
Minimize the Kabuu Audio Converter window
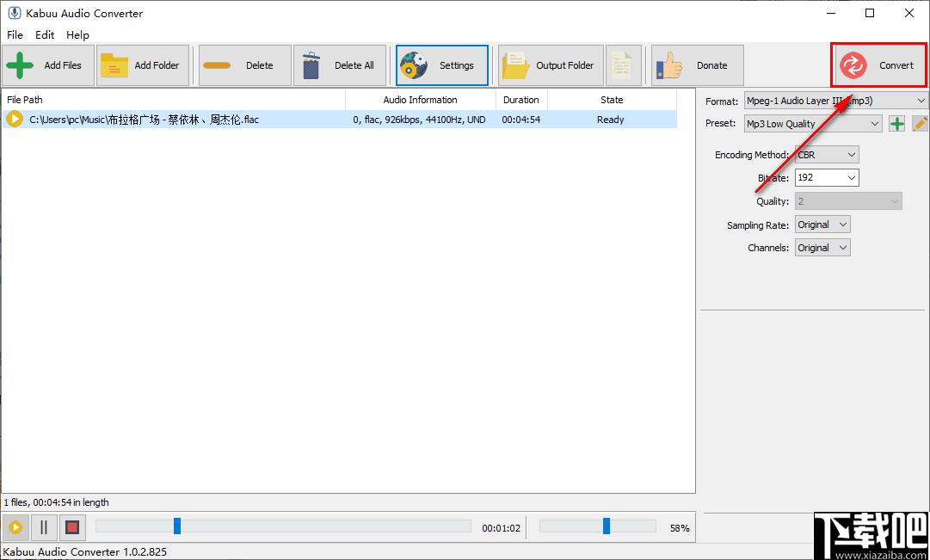point(831,13)
